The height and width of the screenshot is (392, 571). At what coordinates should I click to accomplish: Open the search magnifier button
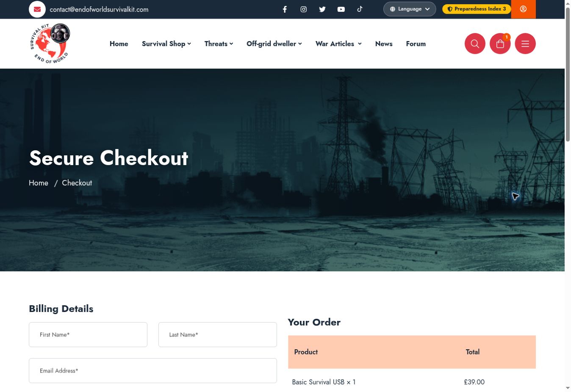475,44
